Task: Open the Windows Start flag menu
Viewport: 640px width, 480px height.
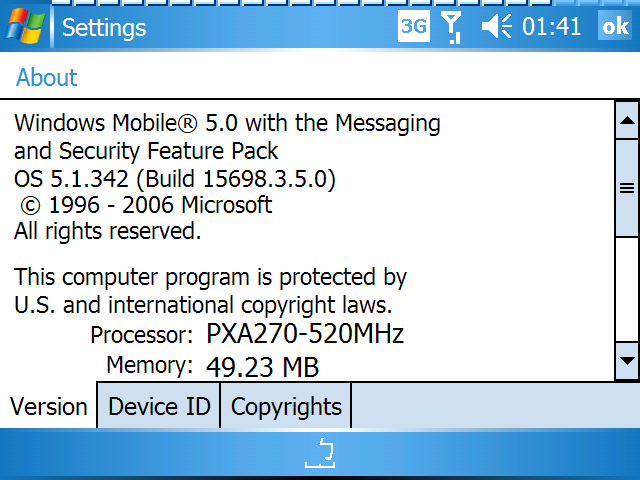Action: [x=25, y=27]
